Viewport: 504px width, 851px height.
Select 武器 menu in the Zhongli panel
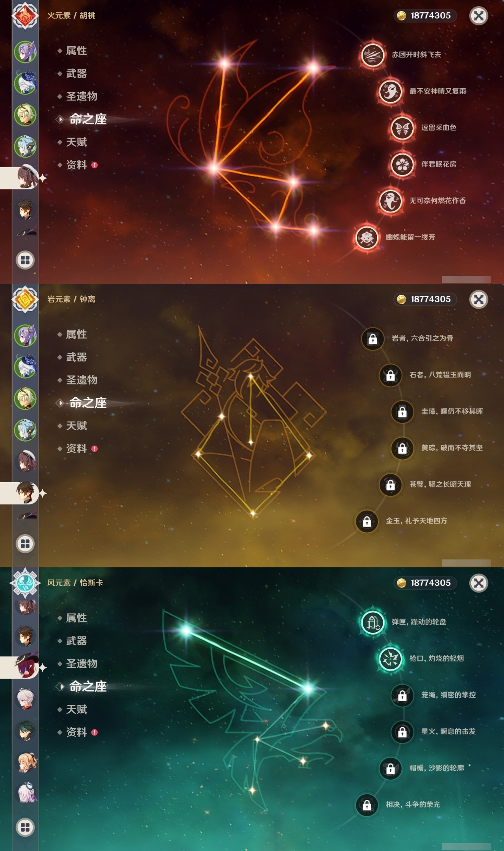76,357
